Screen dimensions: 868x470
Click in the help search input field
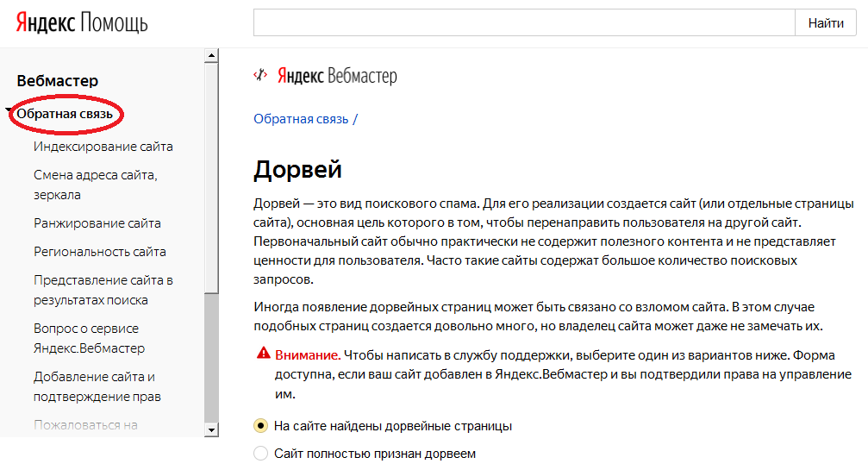tap(524, 22)
